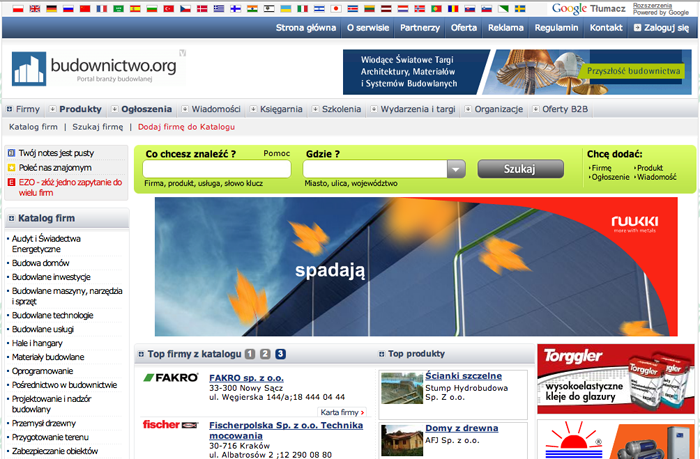Select the Chinese flag icon
This screenshot has width=700, height=459.
click(x=85, y=8)
